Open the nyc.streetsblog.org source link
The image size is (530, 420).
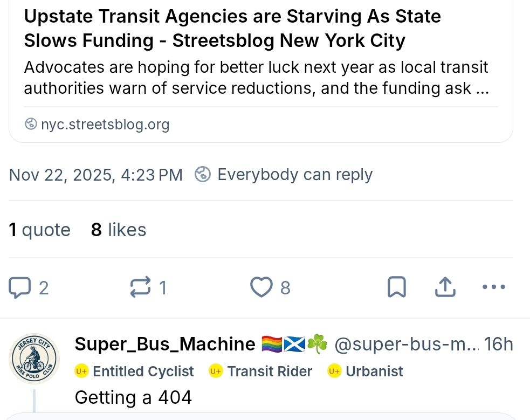point(105,125)
